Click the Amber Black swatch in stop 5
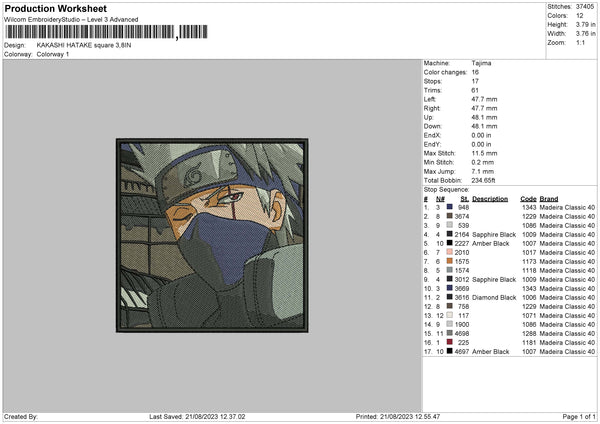600x424 pixels. (451, 243)
